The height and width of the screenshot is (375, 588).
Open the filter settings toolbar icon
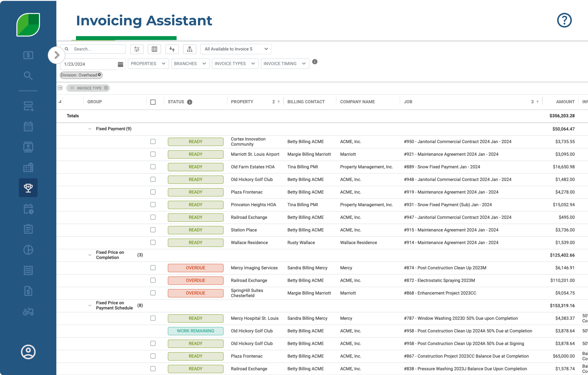pos(137,49)
